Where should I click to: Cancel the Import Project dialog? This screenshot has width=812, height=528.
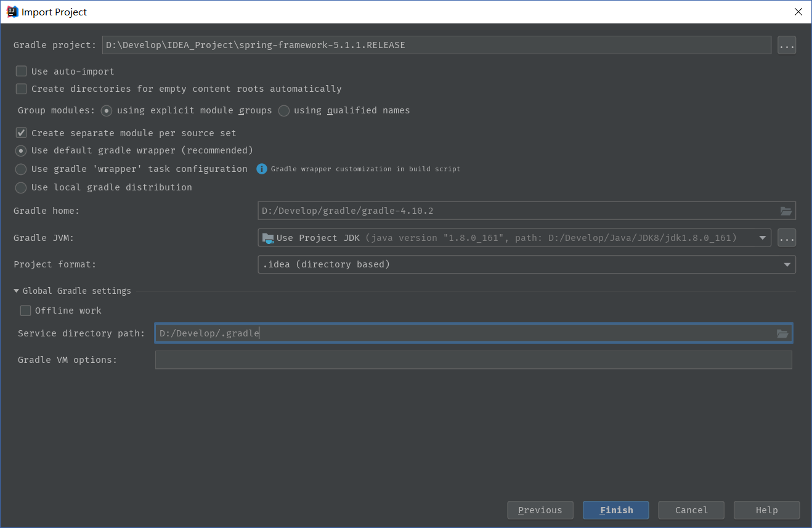coord(691,510)
